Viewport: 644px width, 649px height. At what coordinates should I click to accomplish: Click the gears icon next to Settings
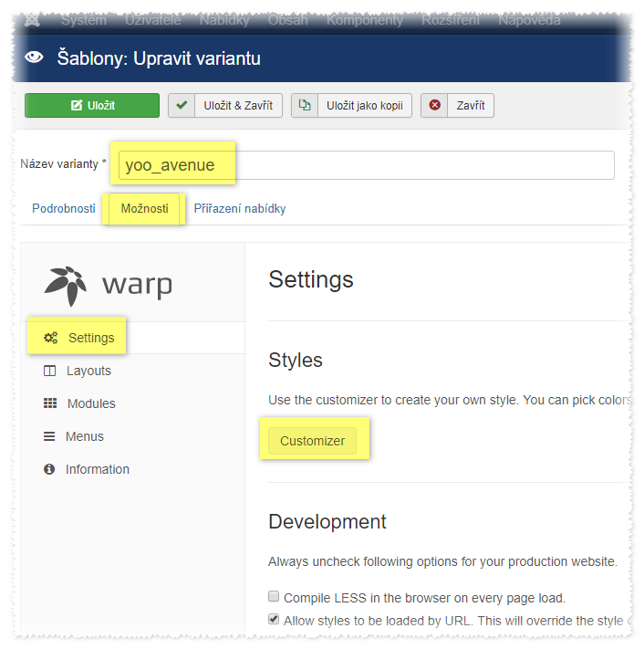(x=51, y=338)
